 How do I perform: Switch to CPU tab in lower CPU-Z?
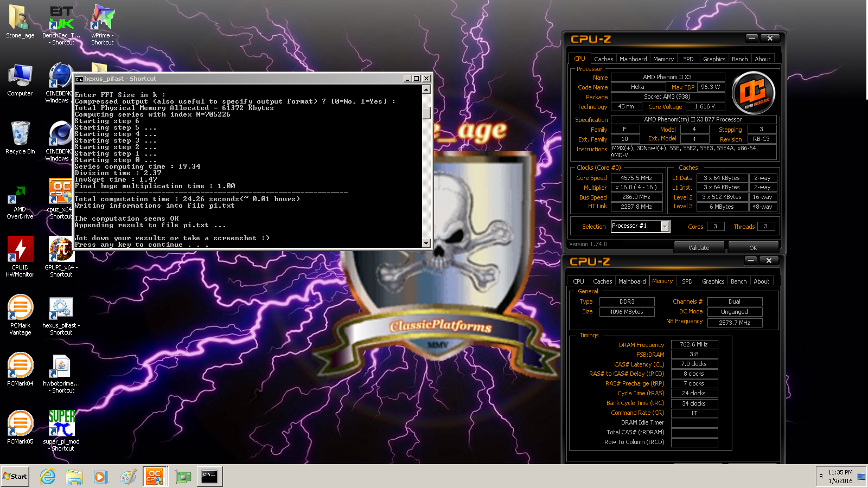[578, 281]
